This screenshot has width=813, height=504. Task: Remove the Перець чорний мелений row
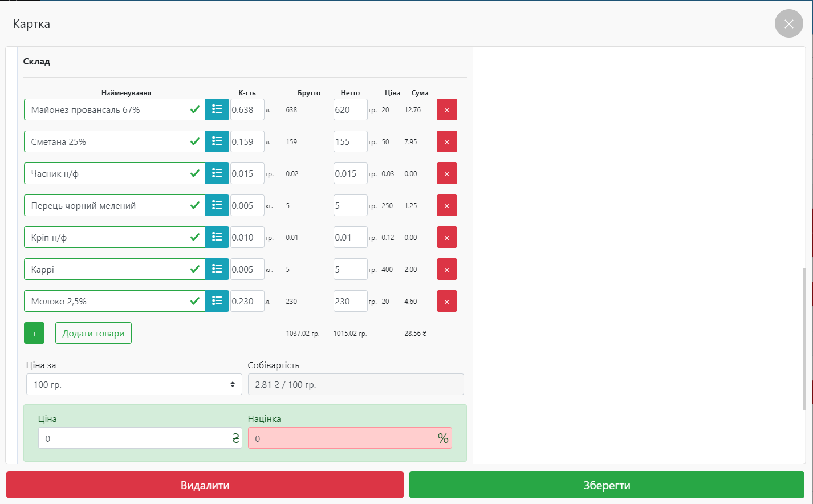[446, 205]
